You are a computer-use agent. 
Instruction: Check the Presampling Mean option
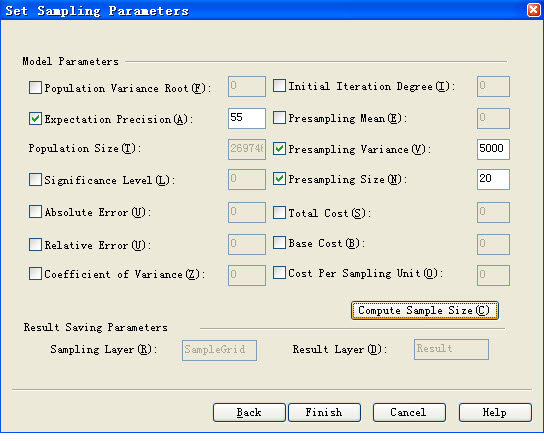[x=279, y=118]
